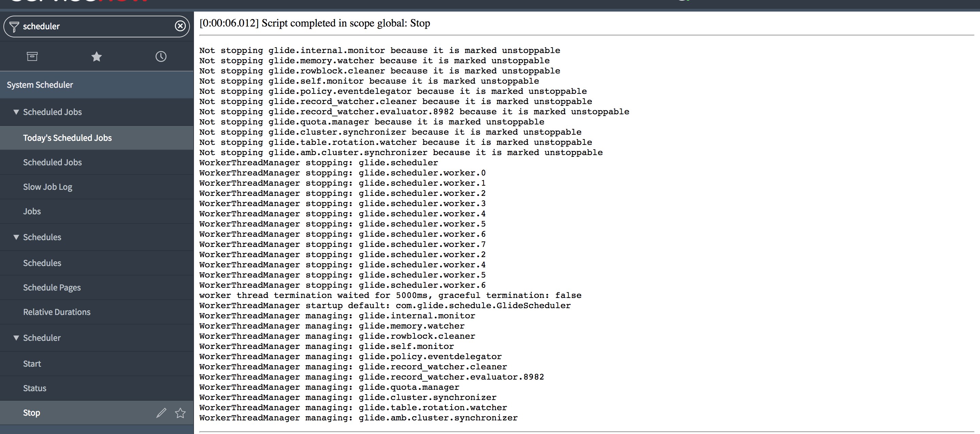Open Schedule Pages module
This screenshot has width=980, height=434.
pos(97,287)
